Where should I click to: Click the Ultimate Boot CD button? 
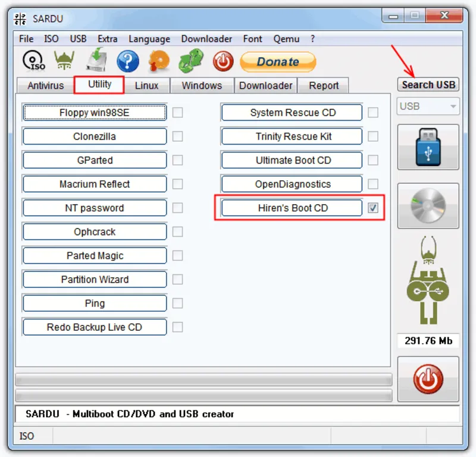pyautogui.click(x=292, y=160)
